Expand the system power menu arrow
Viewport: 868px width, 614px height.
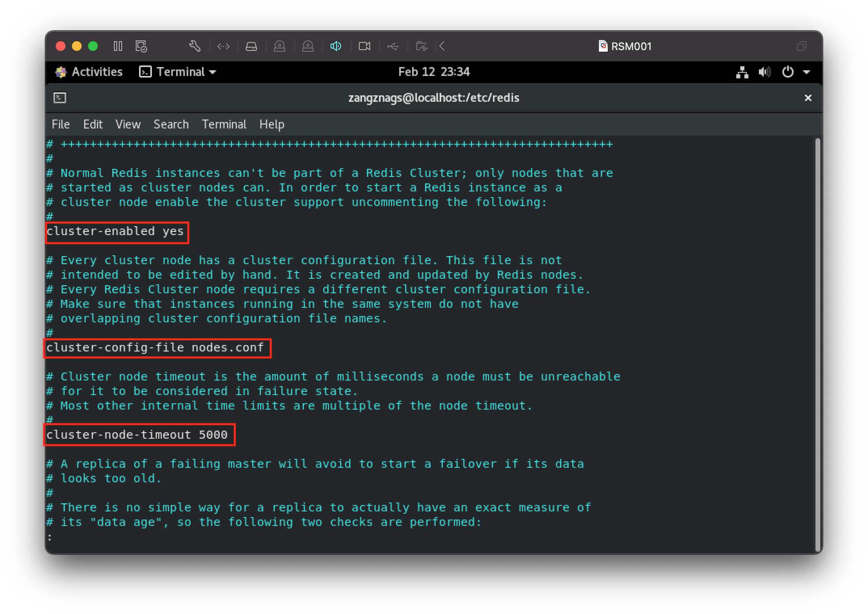click(807, 72)
